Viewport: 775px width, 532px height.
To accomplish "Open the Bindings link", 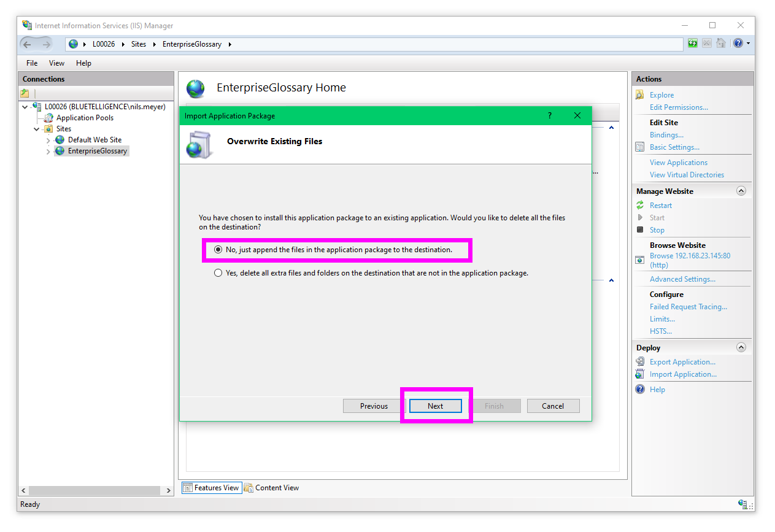I will (x=666, y=135).
